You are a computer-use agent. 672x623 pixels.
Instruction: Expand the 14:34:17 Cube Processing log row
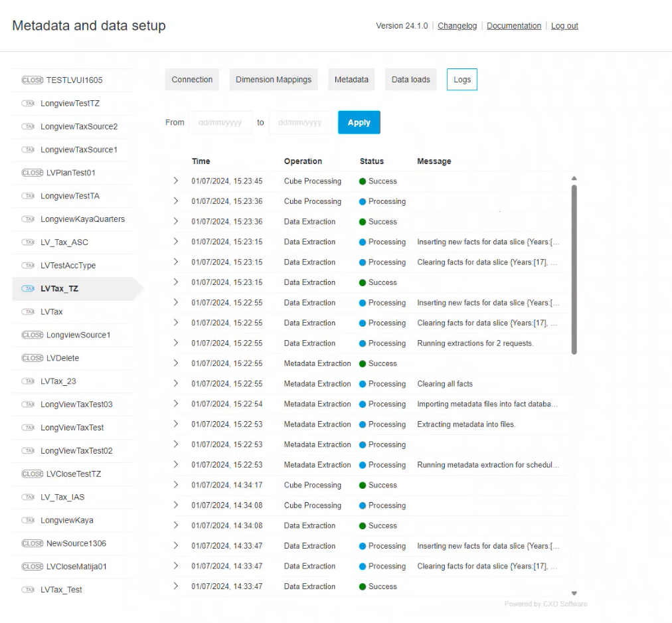[x=176, y=485]
